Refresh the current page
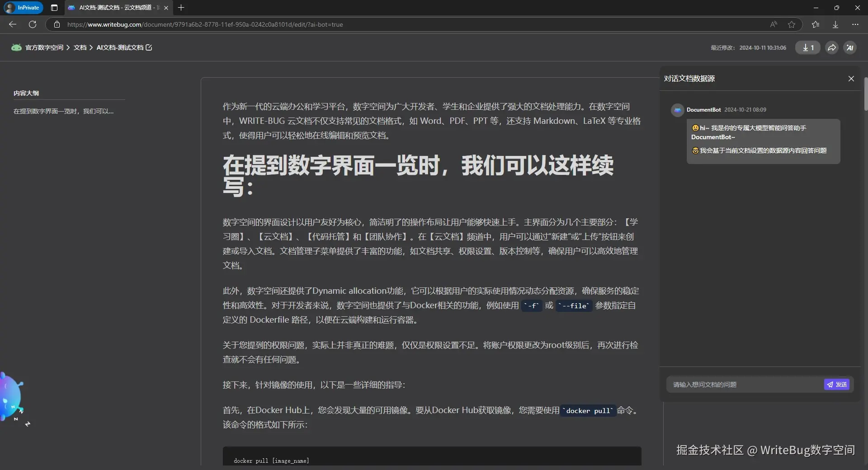The width and height of the screenshot is (868, 470). pos(32,24)
